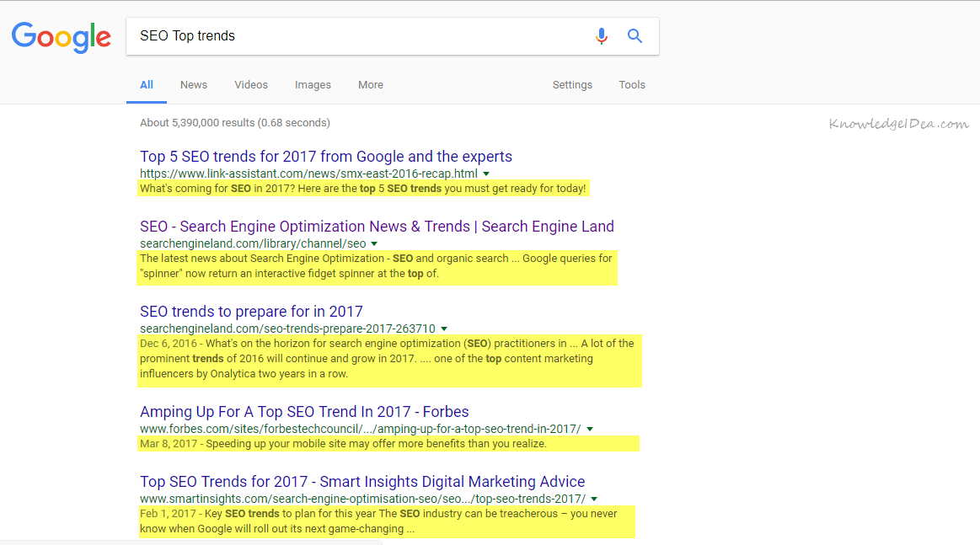Click the About 5,390,000 results text
This screenshot has height=545, width=980.
pos(235,122)
